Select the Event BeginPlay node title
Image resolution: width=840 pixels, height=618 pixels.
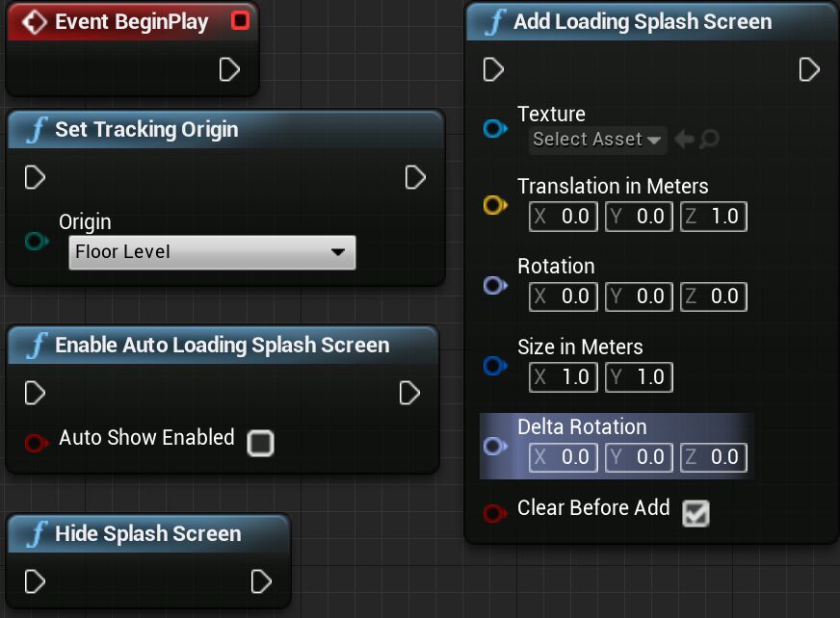131,22
